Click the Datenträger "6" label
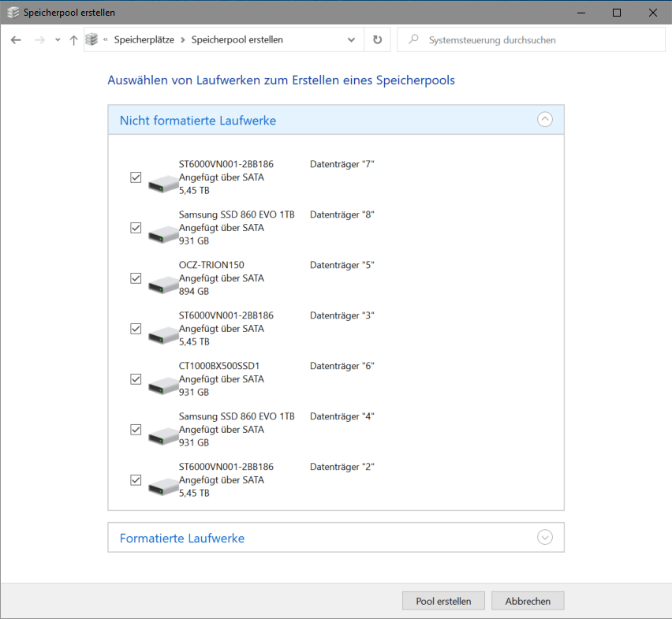Image resolution: width=672 pixels, height=619 pixels. click(x=342, y=366)
